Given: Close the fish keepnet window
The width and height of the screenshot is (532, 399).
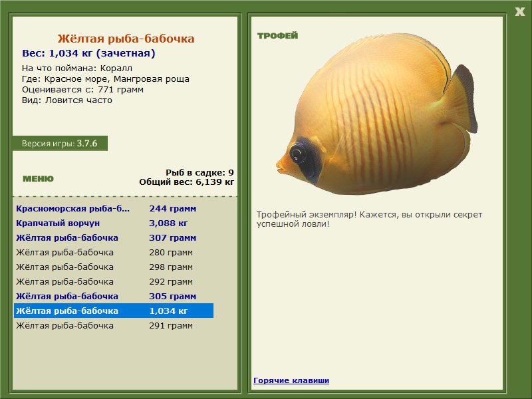Looking at the screenshot, I should click(519, 12).
